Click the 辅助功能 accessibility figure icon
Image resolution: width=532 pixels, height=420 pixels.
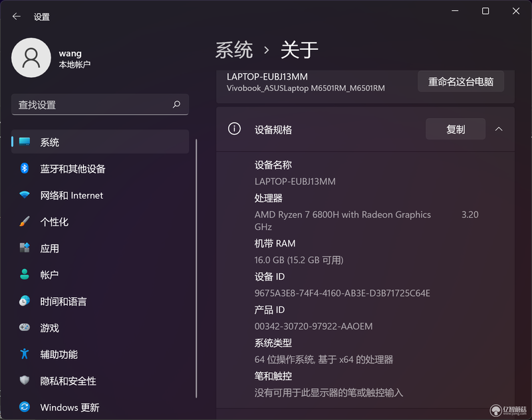coord(25,354)
